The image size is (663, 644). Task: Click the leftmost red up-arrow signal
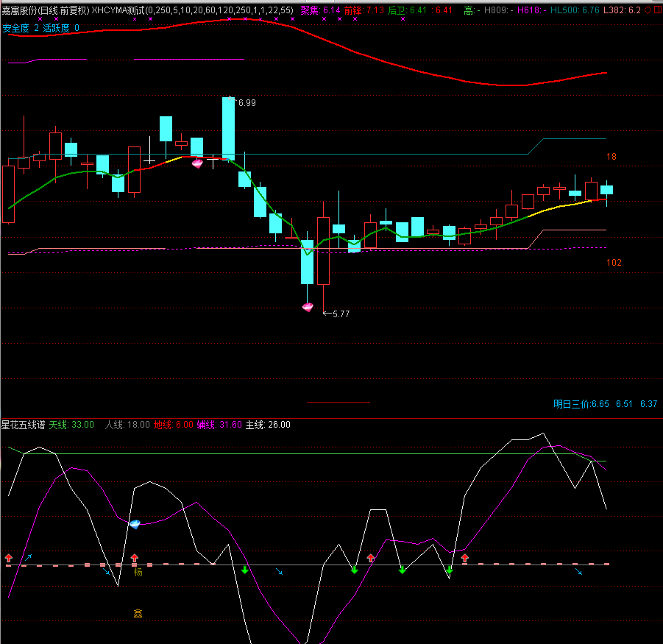pyautogui.click(x=9, y=559)
